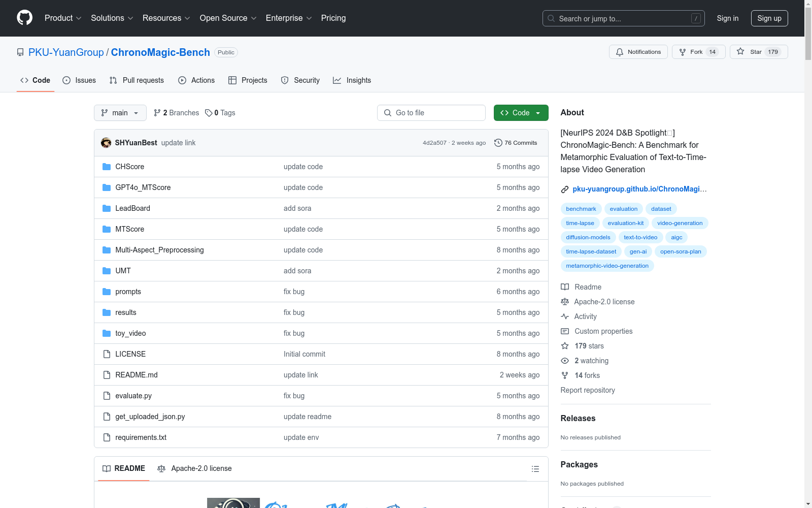
Task: Click the scales icon beside Apache-2.0 license in About
Action: tap(565, 302)
